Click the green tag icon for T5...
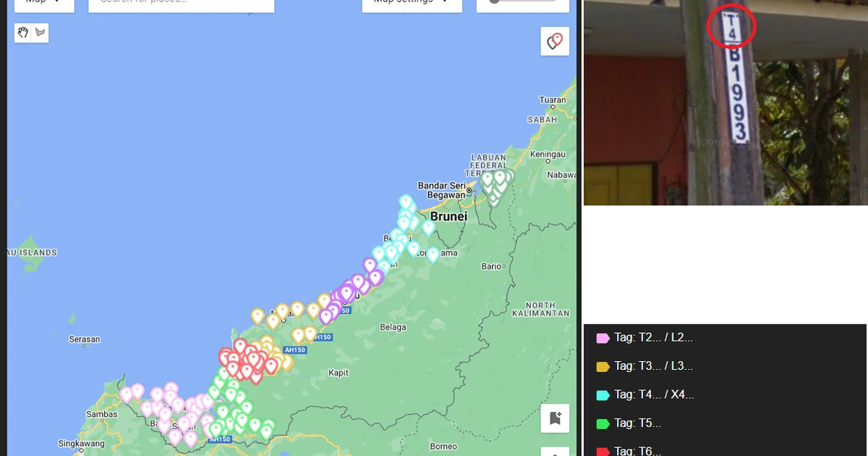Image resolution: width=868 pixels, height=456 pixels. coord(603,423)
